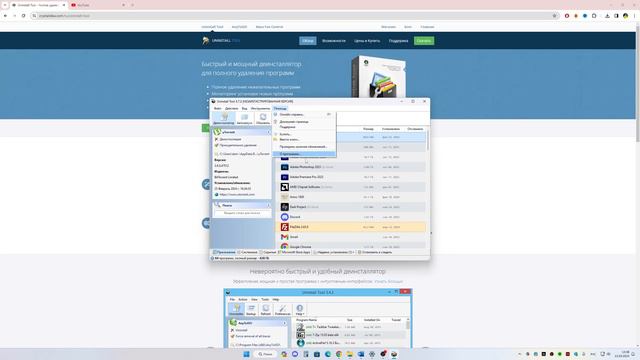Select Buy entry in Help menu
640x360 pixels.
(304, 134)
